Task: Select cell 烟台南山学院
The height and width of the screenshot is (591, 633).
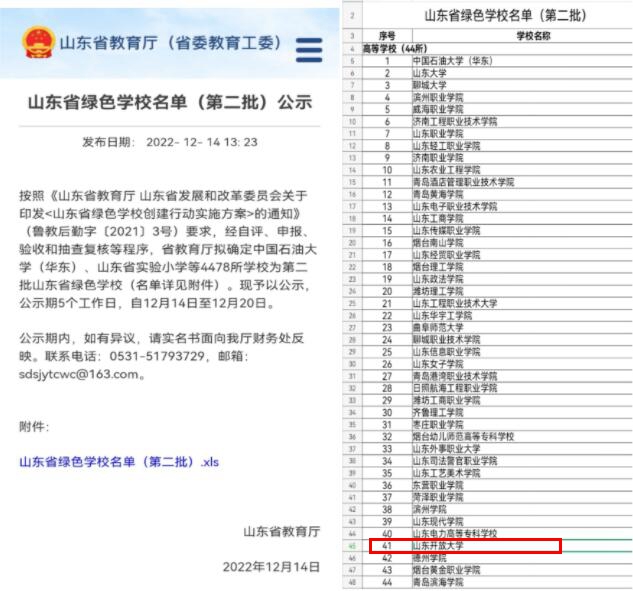Action: pyautogui.click(x=522, y=243)
